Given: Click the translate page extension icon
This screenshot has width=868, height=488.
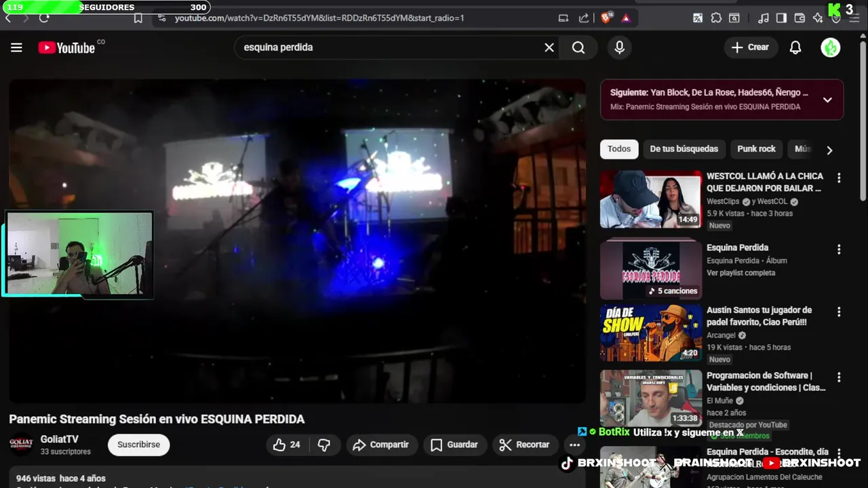Looking at the screenshot, I should tap(698, 18).
